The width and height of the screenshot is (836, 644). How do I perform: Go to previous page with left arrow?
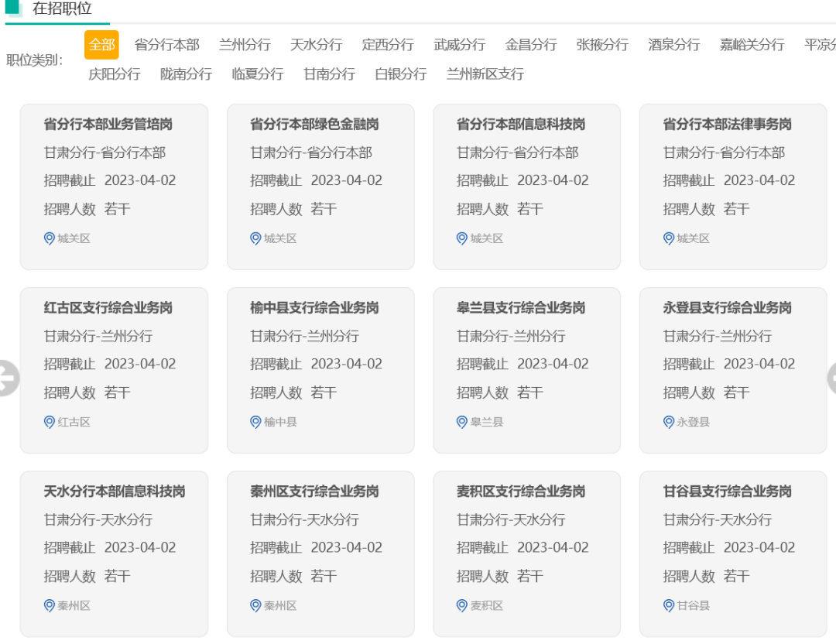(8, 379)
